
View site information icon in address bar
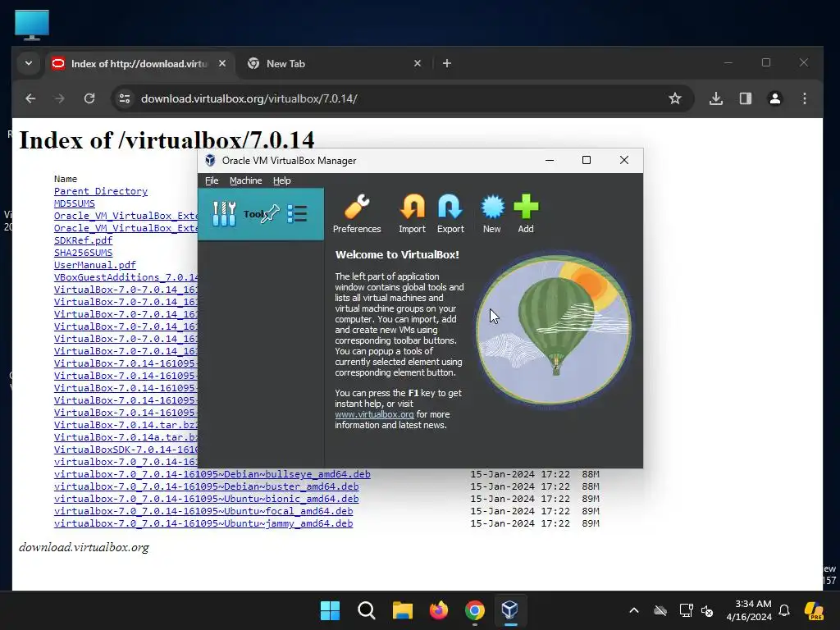point(125,98)
